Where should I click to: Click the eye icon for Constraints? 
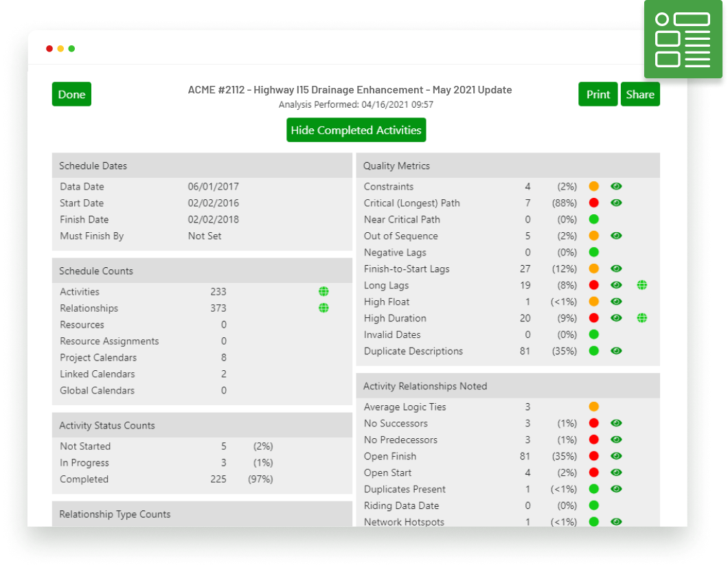point(616,186)
